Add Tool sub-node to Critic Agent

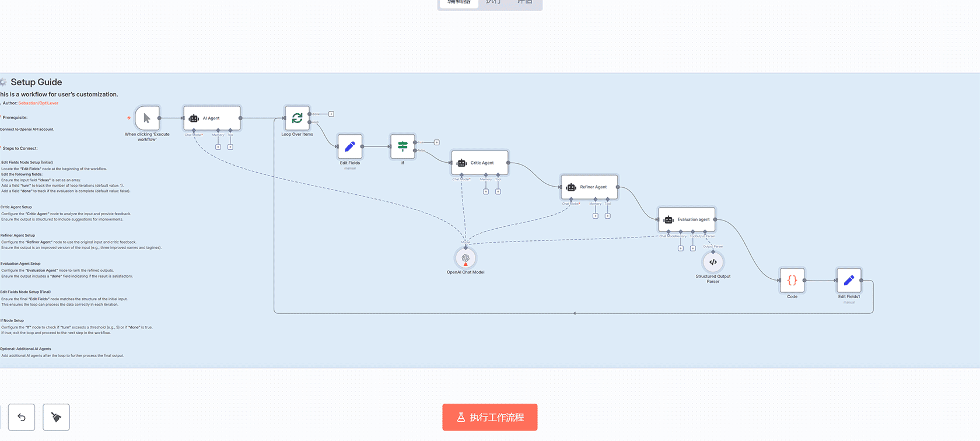tap(498, 191)
